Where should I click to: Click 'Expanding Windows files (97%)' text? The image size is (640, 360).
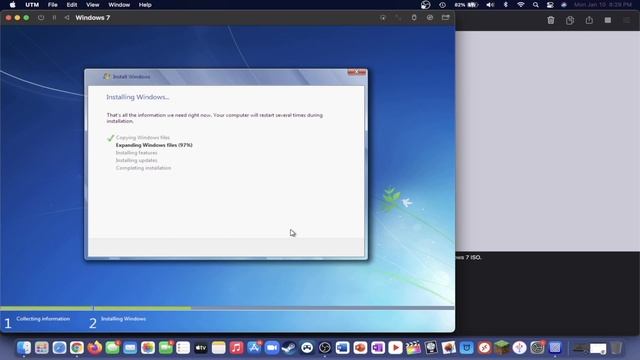(x=154, y=145)
